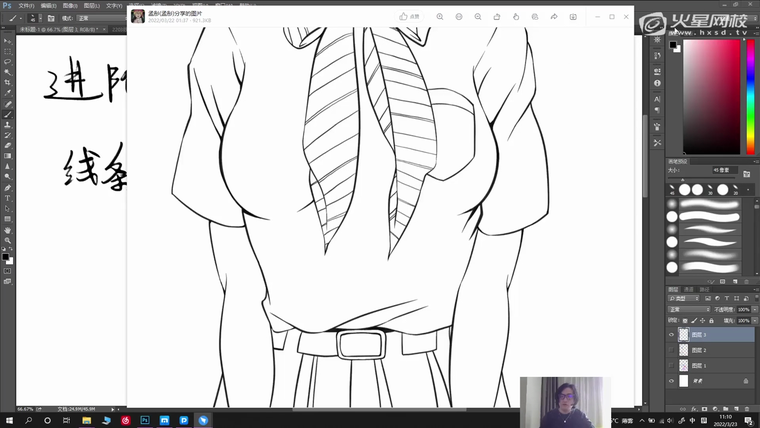The width and height of the screenshot is (760, 428).
Task: Toggle visibility eye of layer 图层 3
Action: pos(671,335)
